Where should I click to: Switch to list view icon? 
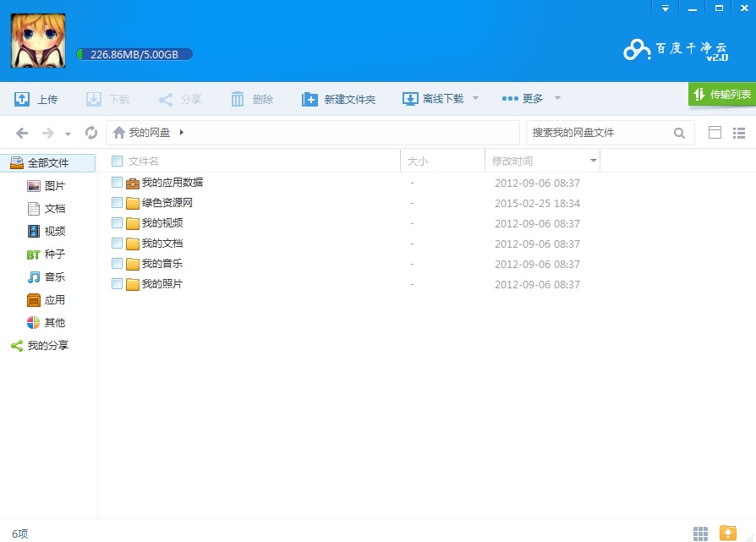(x=739, y=133)
